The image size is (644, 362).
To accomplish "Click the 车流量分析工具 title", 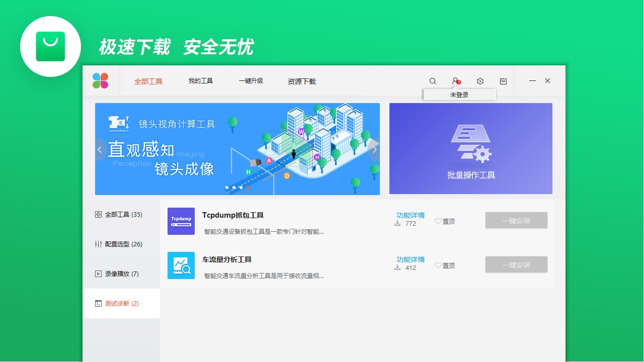I will point(227,259).
